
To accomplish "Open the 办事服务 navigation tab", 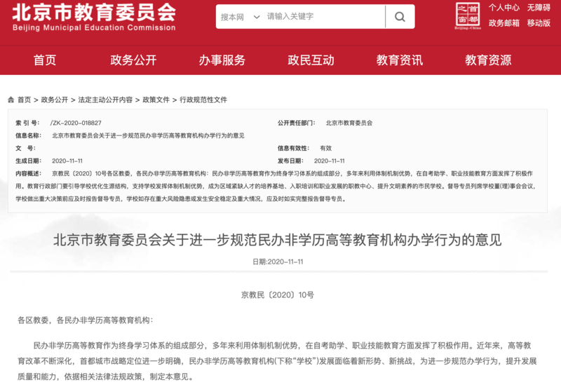I will pos(222,60).
